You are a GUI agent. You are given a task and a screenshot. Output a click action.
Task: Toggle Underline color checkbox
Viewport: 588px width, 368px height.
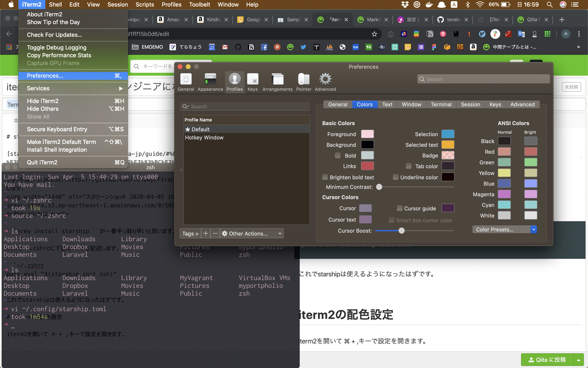(x=395, y=177)
